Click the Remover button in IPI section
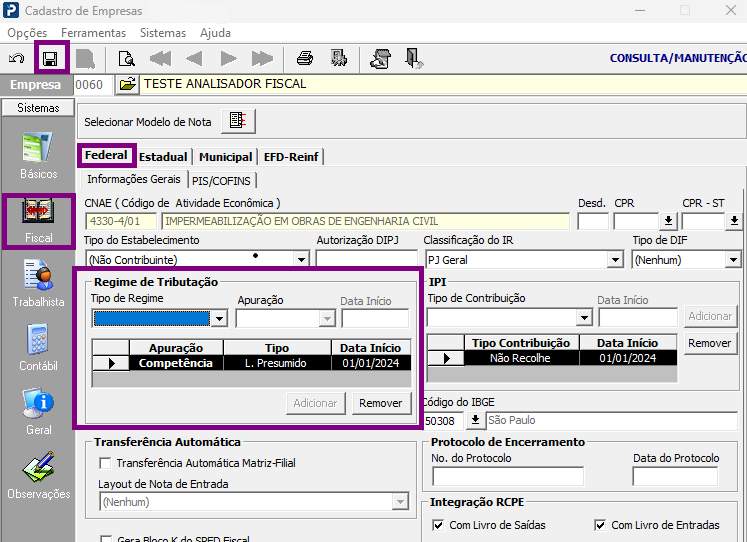The image size is (747, 542). [709, 343]
